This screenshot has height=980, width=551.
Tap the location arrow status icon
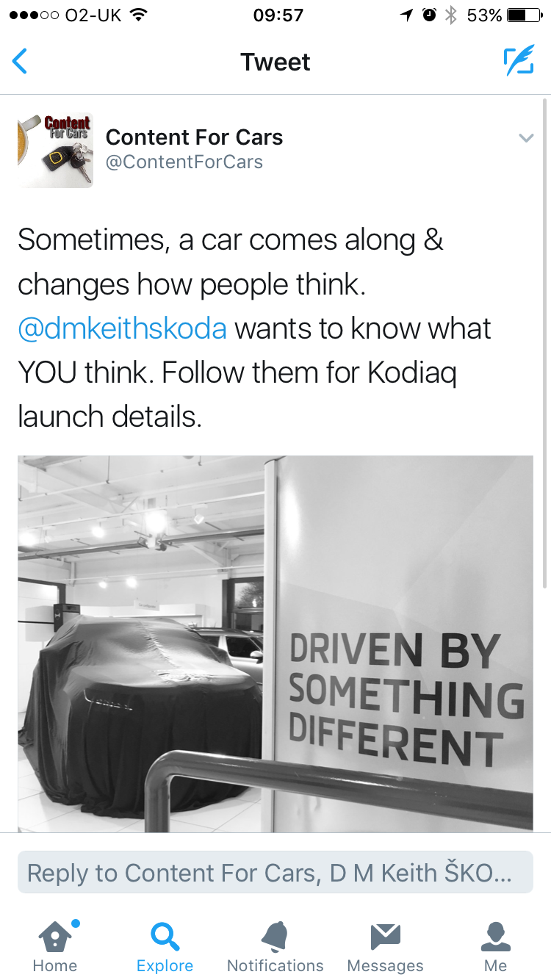pos(406,15)
